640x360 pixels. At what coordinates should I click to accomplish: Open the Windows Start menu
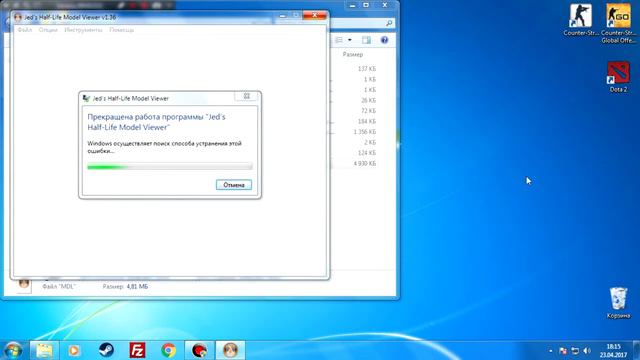pyautogui.click(x=13, y=350)
